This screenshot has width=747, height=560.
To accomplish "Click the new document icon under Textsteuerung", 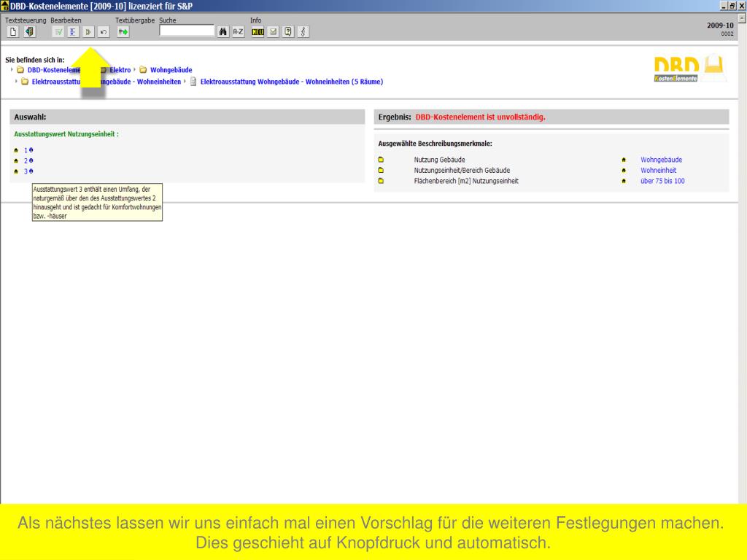I will 13,31.
